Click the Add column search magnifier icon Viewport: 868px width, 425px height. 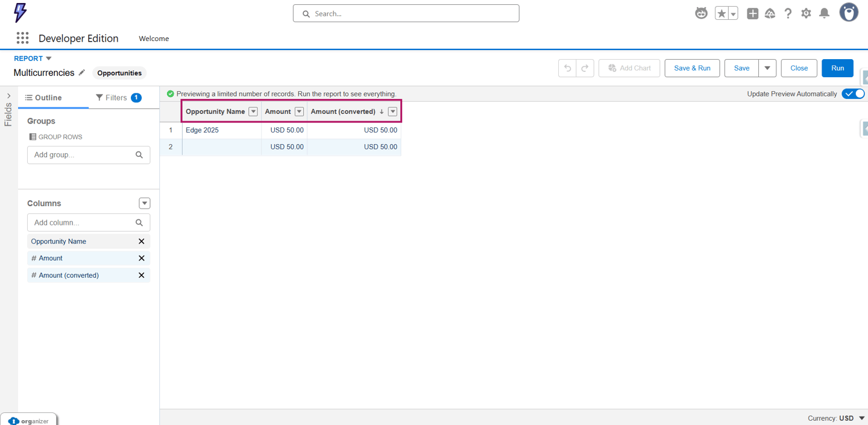tap(139, 222)
